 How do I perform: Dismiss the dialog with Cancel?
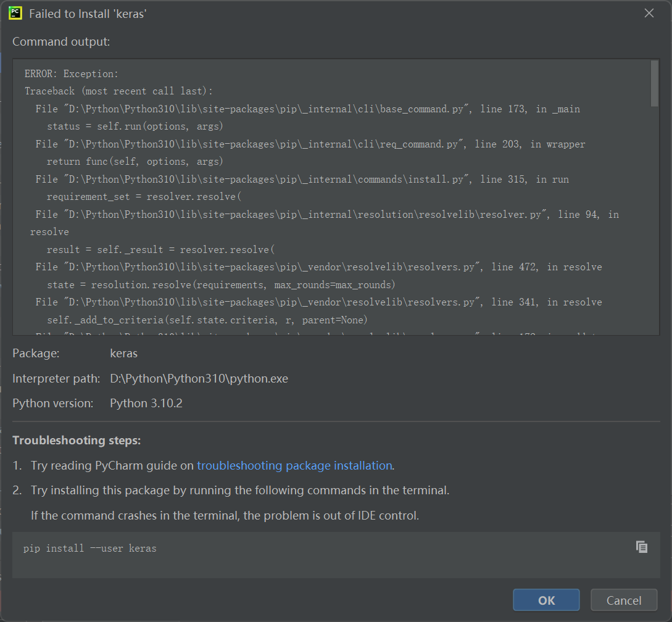click(x=623, y=599)
